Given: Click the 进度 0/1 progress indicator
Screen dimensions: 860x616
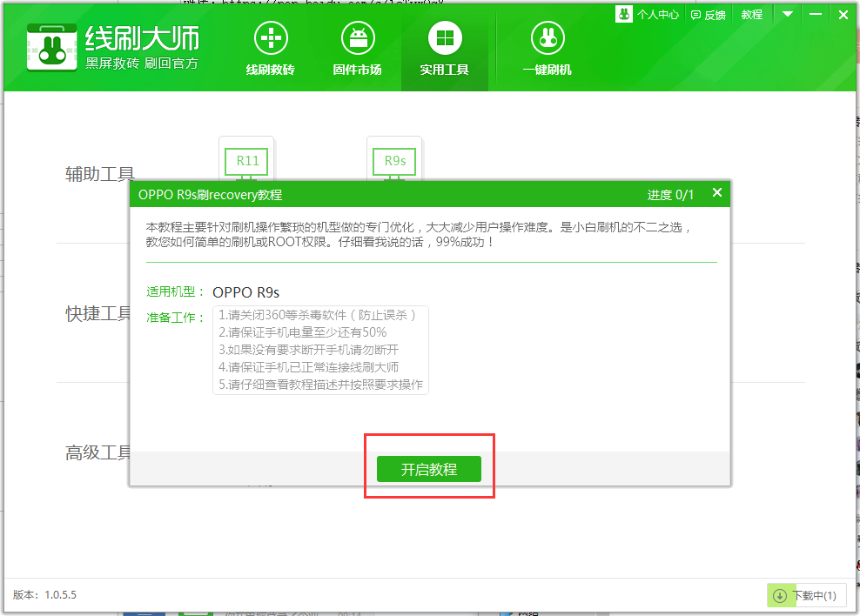Looking at the screenshot, I should (670, 195).
